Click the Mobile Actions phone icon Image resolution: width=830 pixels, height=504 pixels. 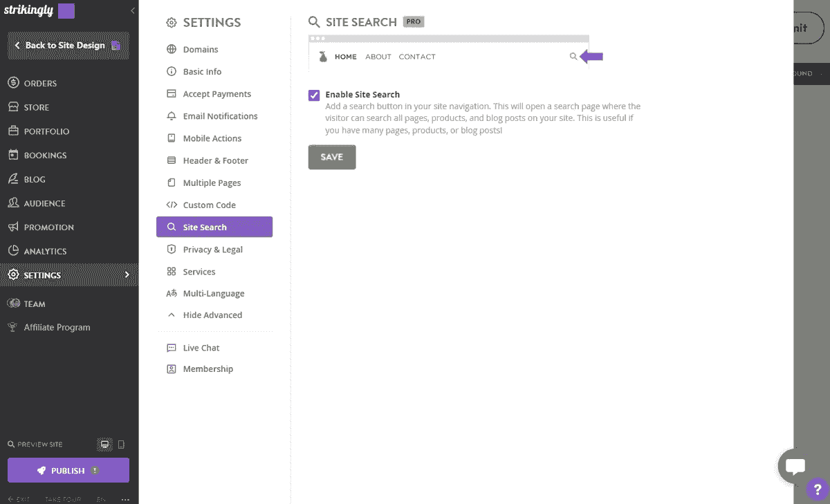click(172, 138)
